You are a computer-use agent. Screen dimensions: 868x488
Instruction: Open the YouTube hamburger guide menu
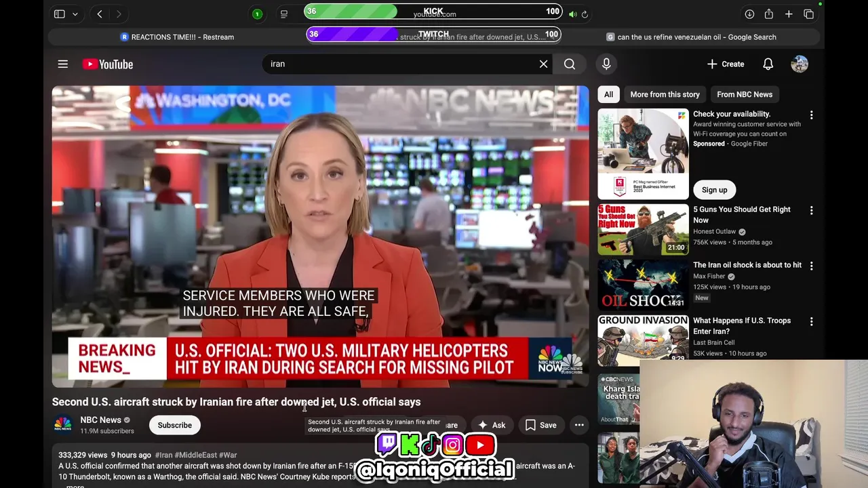pyautogui.click(x=63, y=64)
